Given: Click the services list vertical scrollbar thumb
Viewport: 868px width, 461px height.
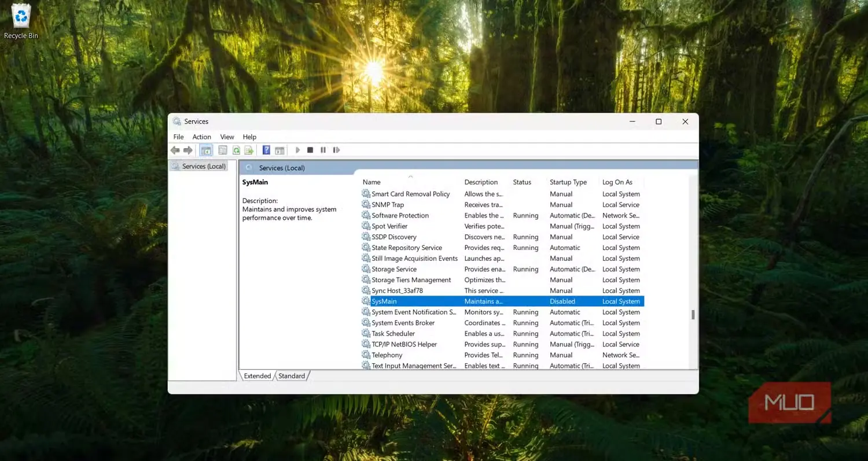Looking at the screenshot, I should click(693, 315).
